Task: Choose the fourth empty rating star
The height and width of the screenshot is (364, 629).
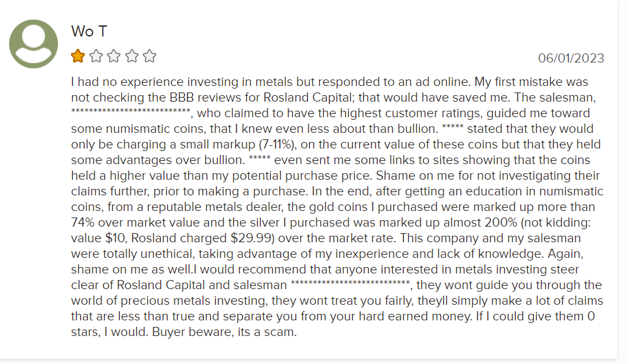Action: 132,56
